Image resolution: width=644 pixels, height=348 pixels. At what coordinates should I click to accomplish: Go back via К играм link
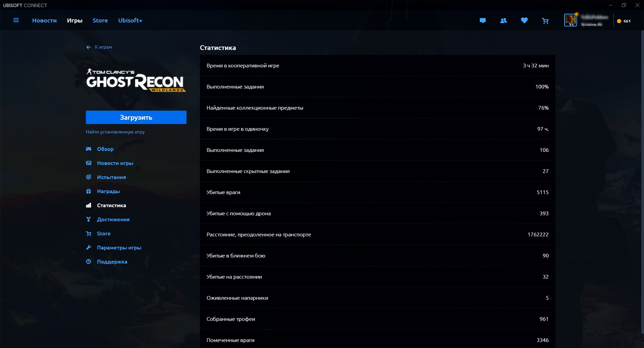coord(103,47)
